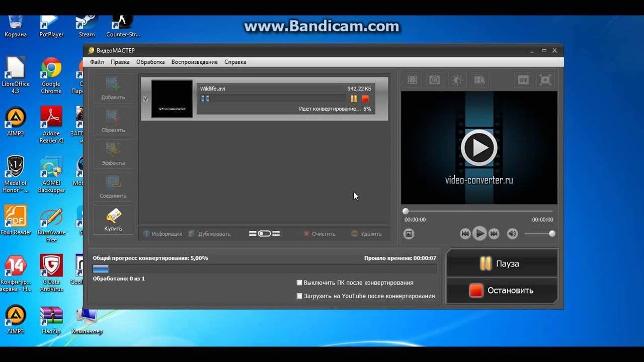Click the rotate video tool above preview

point(479,80)
